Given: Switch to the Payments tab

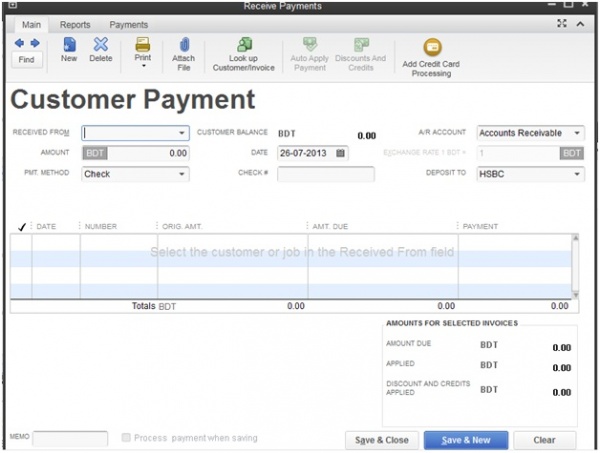Looking at the screenshot, I should (x=128, y=24).
